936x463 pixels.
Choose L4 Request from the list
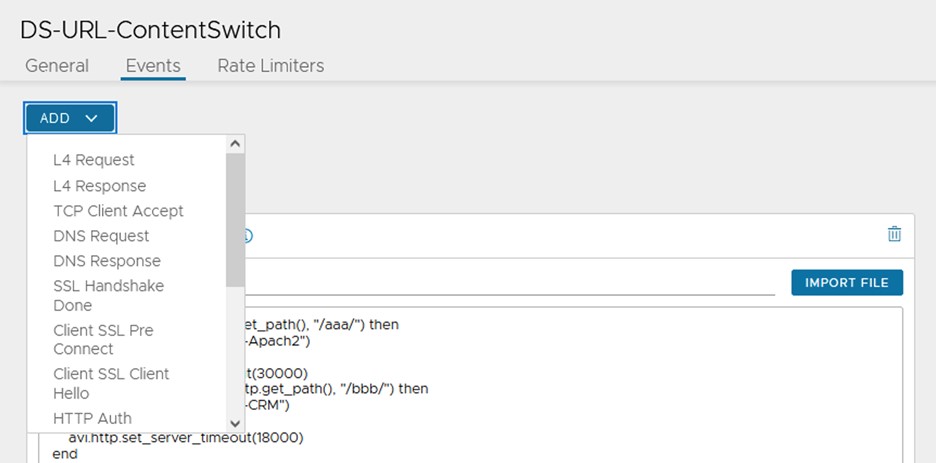[94, 160]
